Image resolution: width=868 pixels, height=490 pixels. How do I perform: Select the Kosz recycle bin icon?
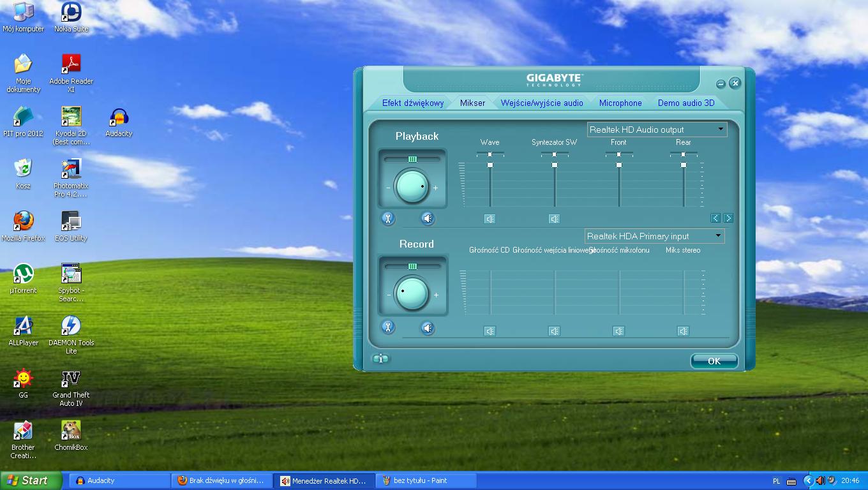(x=24, y=175)
